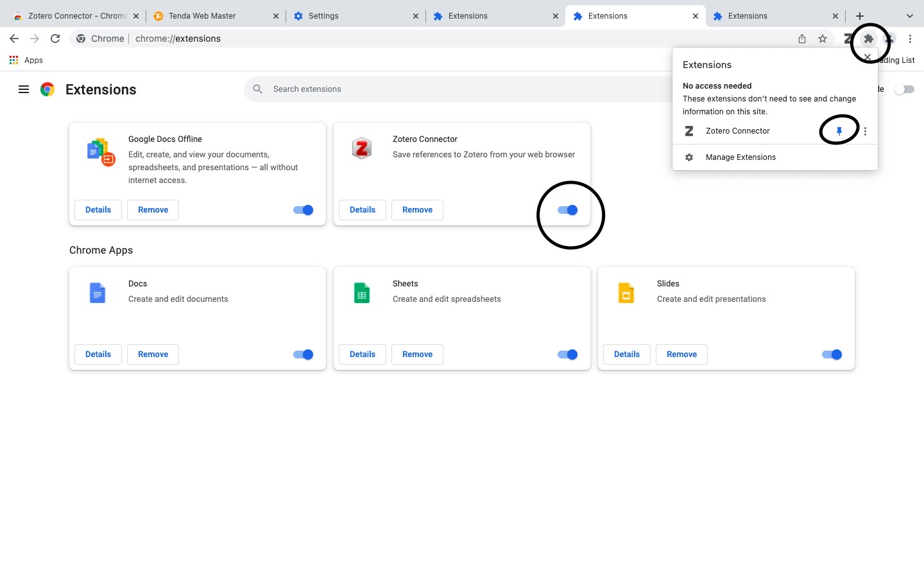Open the hamburger main menu on Extensions page
This screenshot has height=578, width=924.
pyautogui.click(x=24, y=89)
